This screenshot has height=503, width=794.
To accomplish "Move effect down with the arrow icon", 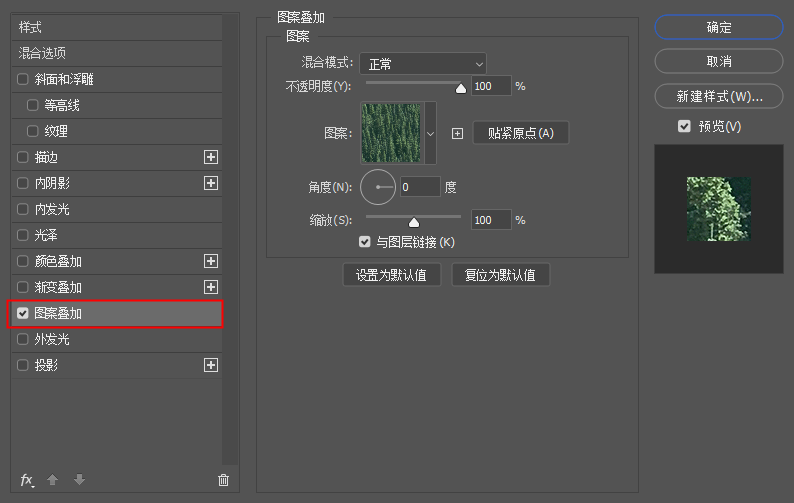I will tap(80, 479).
